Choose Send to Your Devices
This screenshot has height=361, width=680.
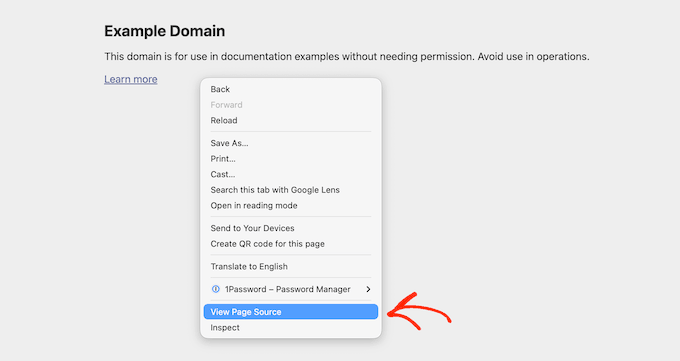pos(291,228)
